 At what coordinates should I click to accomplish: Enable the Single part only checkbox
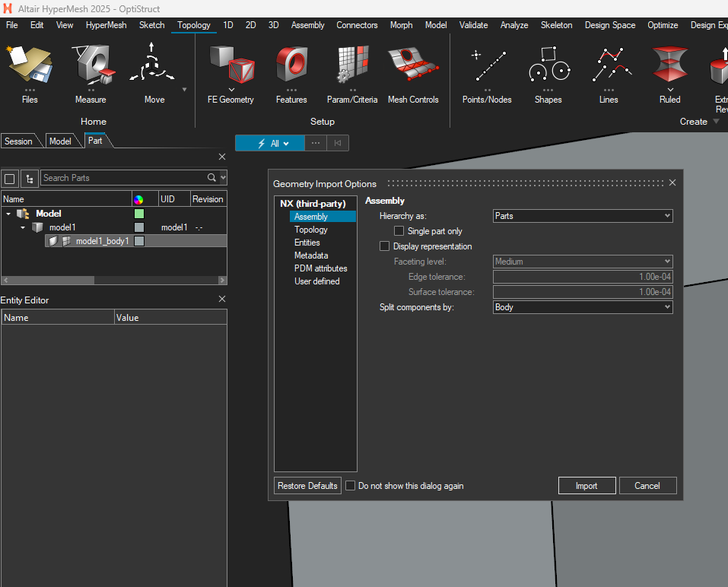pyautogui.click(x=399, y=231)
